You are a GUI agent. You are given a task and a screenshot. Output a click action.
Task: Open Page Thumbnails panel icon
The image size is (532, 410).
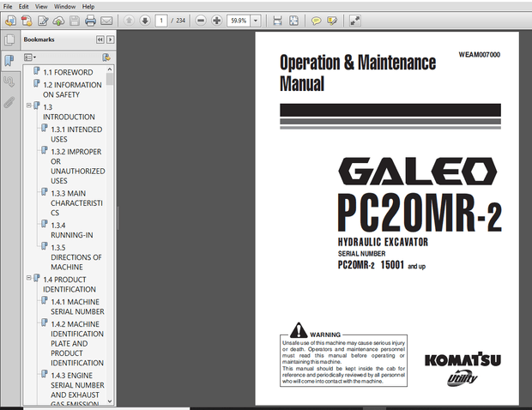pyautogui.click(x=9, y=39)
